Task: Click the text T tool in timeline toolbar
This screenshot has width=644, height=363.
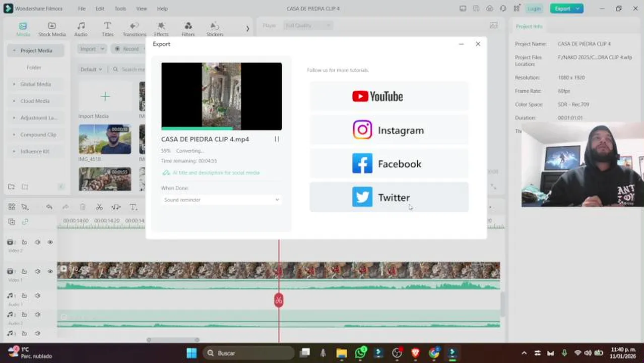Action: [133, 207]
